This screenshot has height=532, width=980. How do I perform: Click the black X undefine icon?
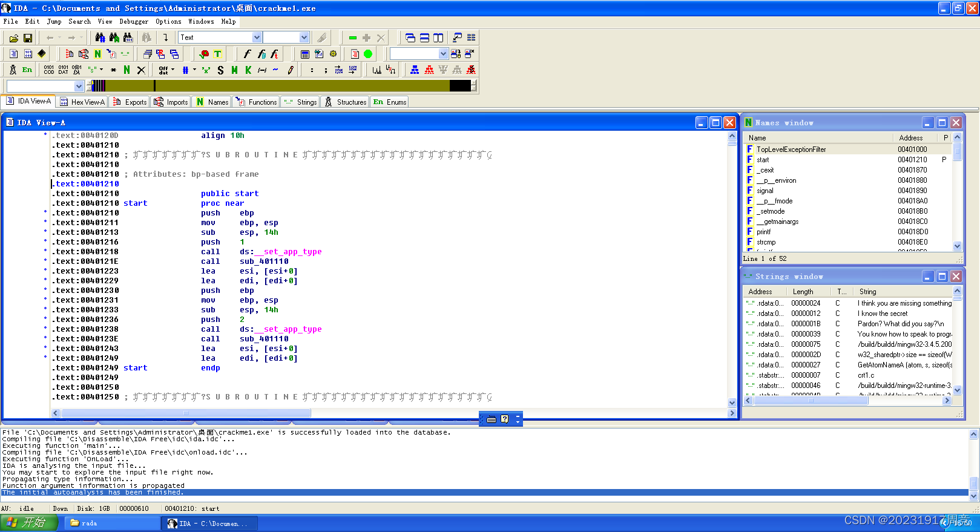(x=141, y=70)
